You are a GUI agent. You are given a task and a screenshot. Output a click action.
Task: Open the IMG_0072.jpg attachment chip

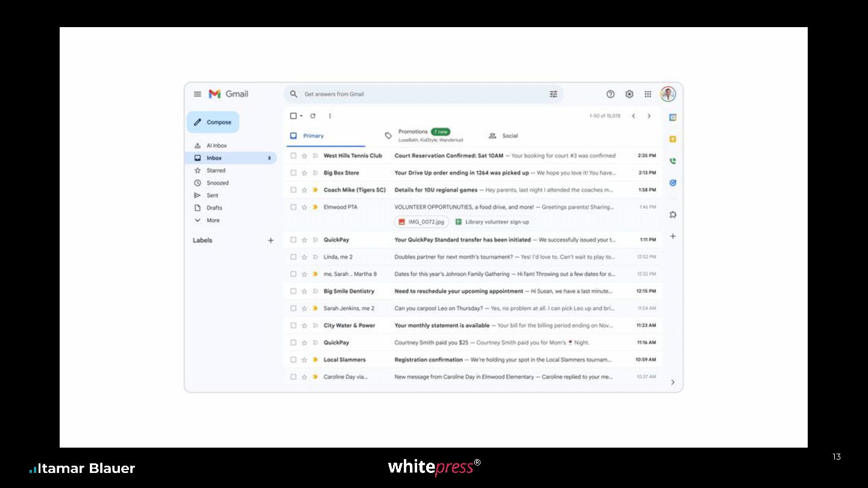(x=421, y=222)
